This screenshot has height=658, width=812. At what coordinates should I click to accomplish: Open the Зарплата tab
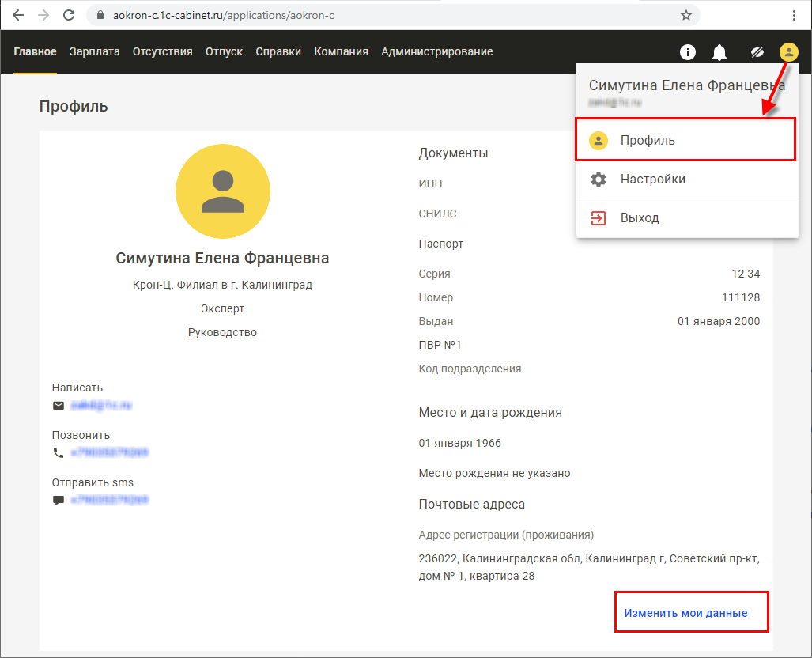pyautogui.click(x=94, y=52)
